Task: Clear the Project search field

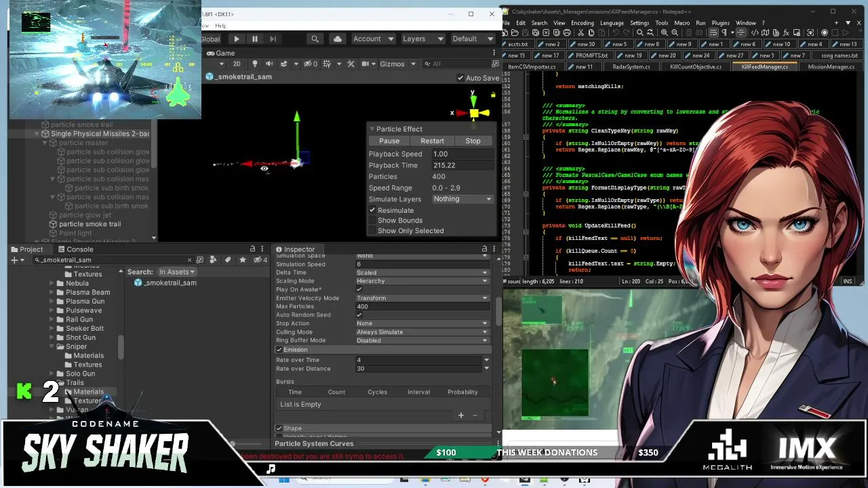Action: (x=189, y=260)
